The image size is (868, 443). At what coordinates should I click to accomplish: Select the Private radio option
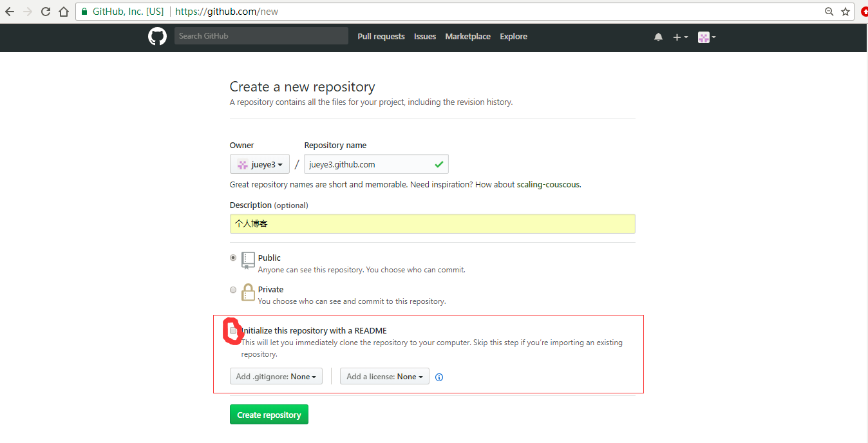point(233,290)
